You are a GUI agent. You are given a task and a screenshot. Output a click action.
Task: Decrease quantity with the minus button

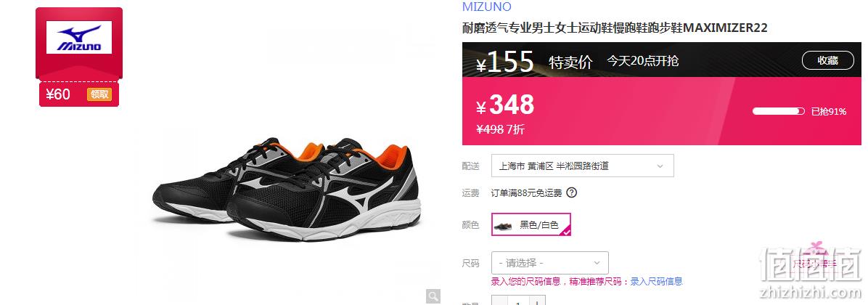click(x=499, y=301)
